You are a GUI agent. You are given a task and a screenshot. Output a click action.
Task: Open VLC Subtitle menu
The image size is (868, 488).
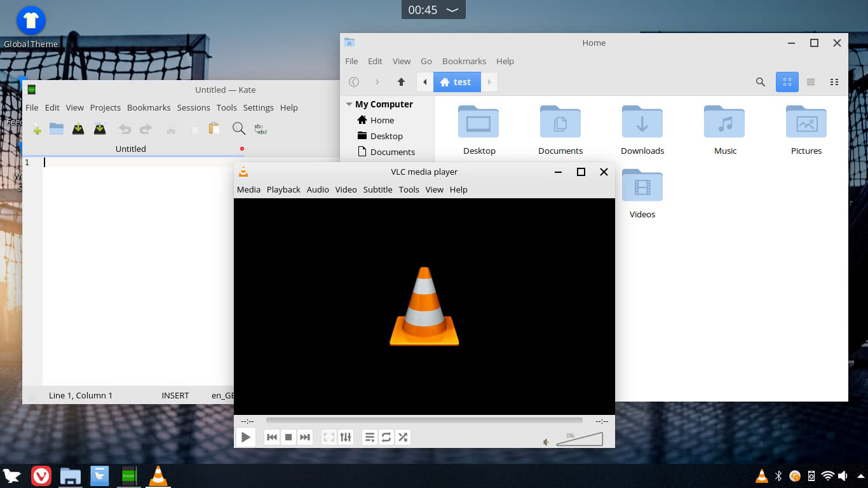pyautogui.click(x=377, y=189)
